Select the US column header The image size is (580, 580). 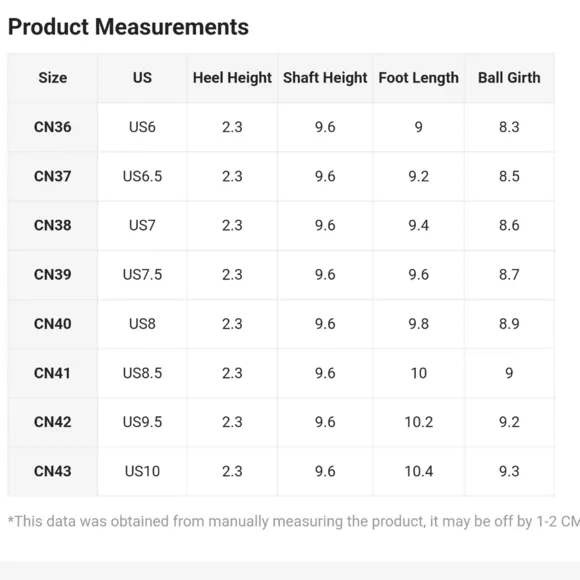click(x=142, y=78)
